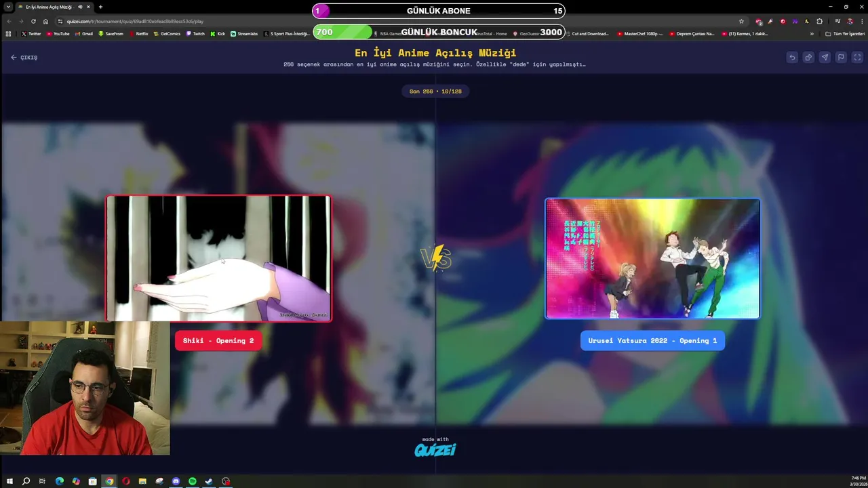Click the share paper-plane icon
This screenshot has height=488, width=868.
tap(825, 58)
